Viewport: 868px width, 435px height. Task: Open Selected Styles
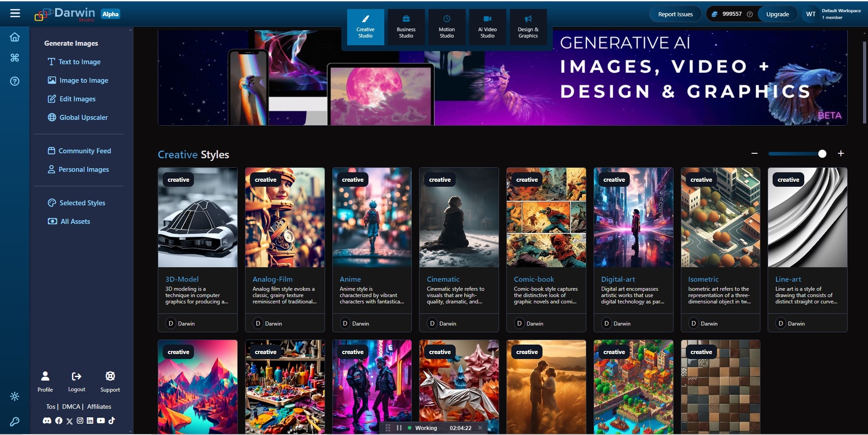[x=76, y=203]
